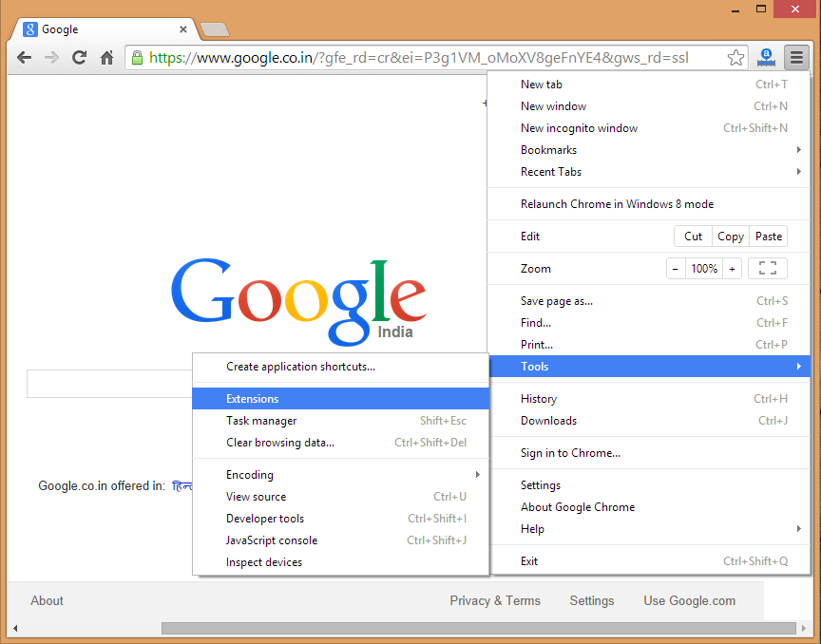Viewport: 821px width, 644px height.
Task: Open the Settings link in the page footer
Action: 592,600
